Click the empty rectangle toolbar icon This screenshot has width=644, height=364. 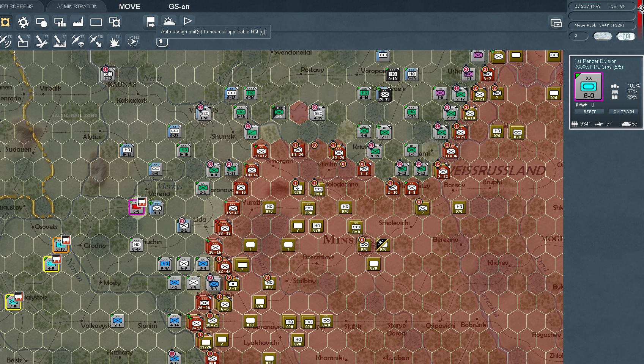[x=96, y=22]
